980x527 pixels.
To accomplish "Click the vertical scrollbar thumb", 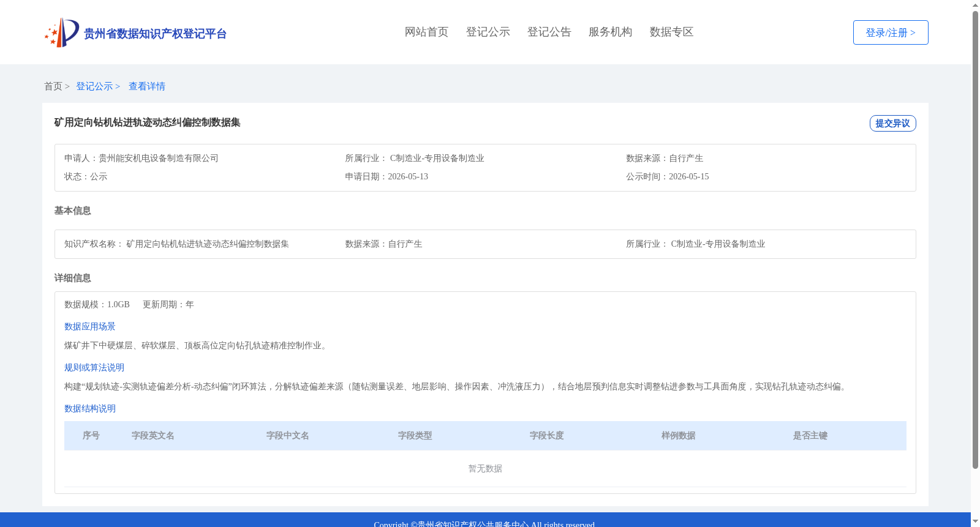I will pos(975,240).
